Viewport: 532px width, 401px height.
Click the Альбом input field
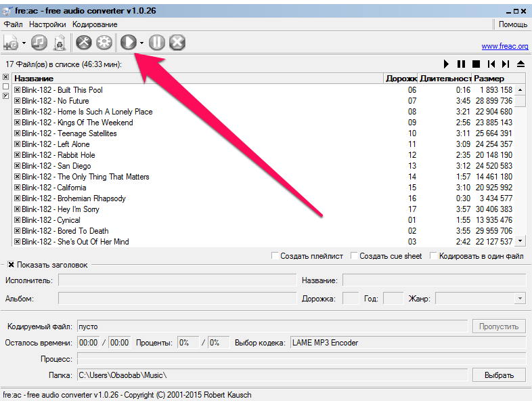click(177, 299)
